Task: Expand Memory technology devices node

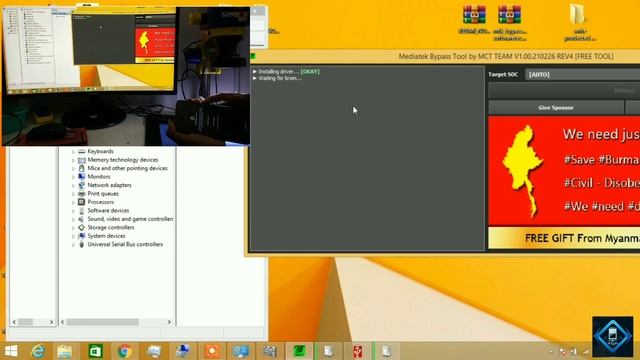Action: [73, 160]
